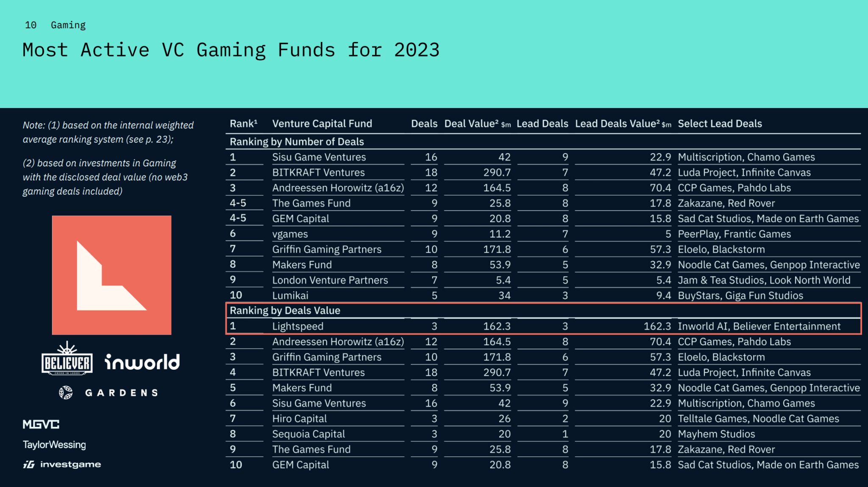The width and height of the screenshot is (868, 487).
Task: Click The Games Fund ranked 9 by value
Action: coord(311,449)
